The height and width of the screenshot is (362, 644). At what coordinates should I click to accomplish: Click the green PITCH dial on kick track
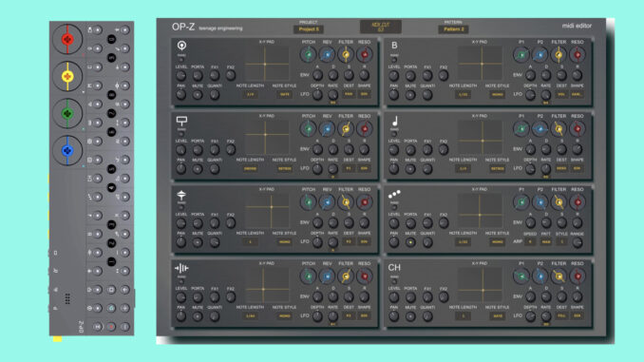point(309,54)
